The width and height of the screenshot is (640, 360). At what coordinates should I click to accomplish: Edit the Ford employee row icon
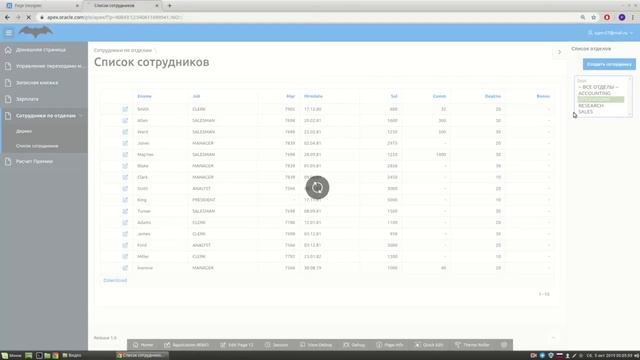[125, 245]
